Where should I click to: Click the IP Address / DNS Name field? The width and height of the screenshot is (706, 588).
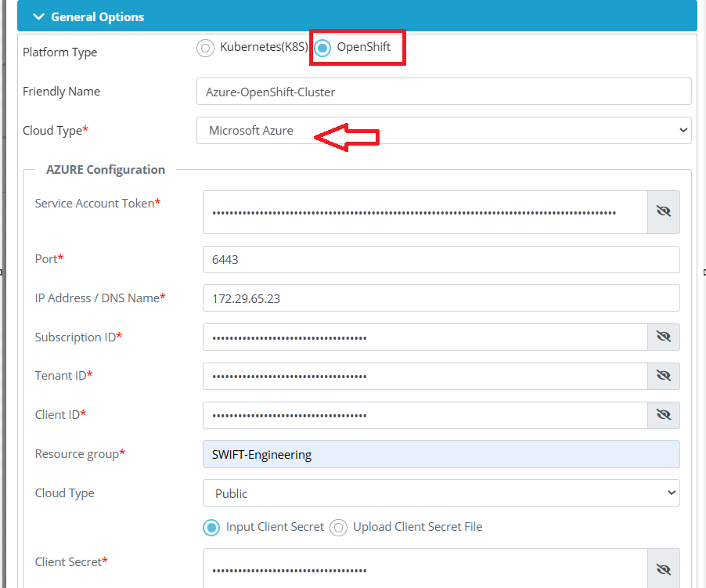coord(441,298)
